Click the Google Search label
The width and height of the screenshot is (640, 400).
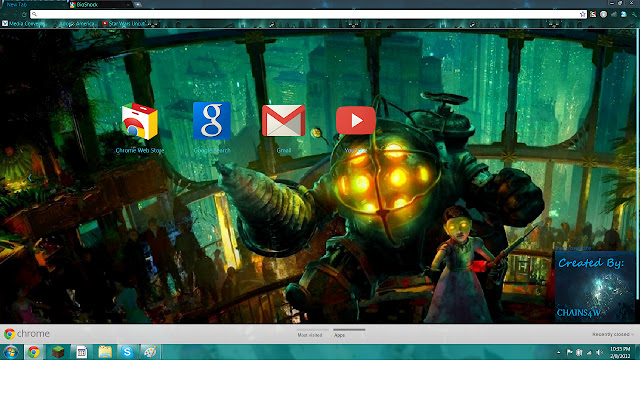pyautogui.click(x=212, y=151)
